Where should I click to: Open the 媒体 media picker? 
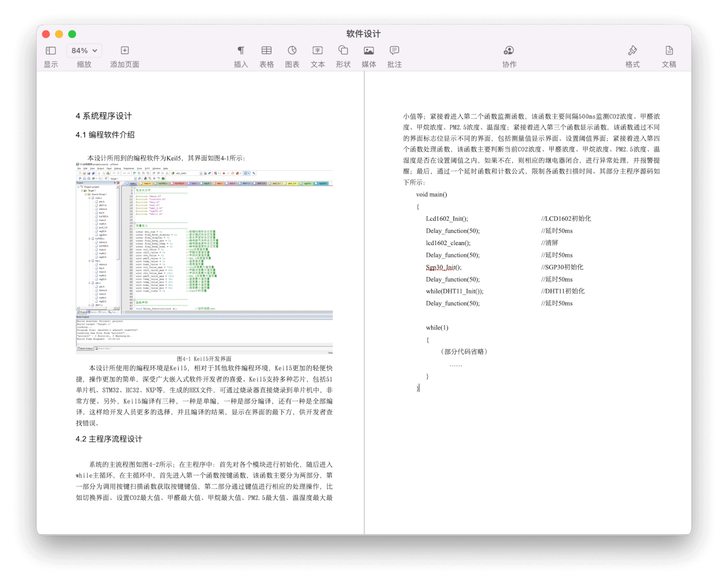click(369, 50)
